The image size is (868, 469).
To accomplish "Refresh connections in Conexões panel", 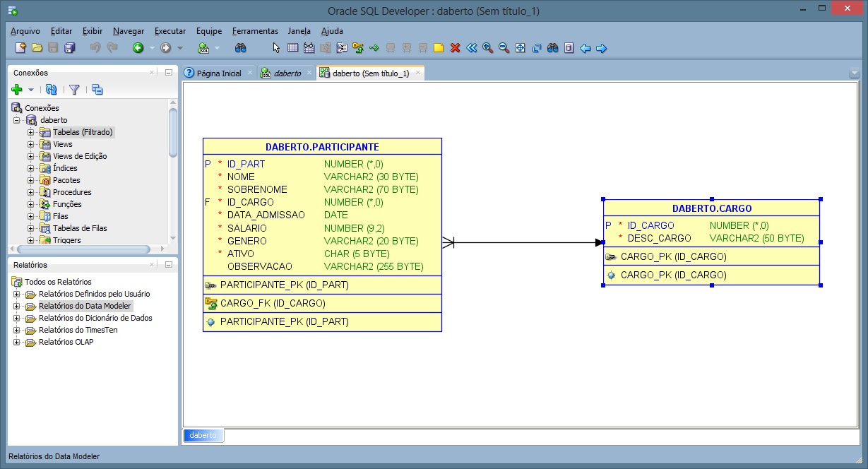I will [51, 90].
